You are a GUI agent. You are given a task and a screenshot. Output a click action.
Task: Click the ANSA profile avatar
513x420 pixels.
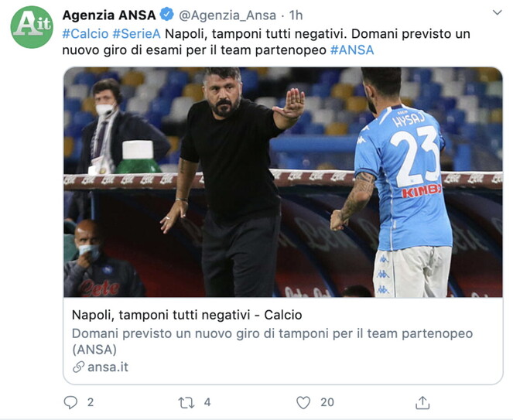pos(32,27)
